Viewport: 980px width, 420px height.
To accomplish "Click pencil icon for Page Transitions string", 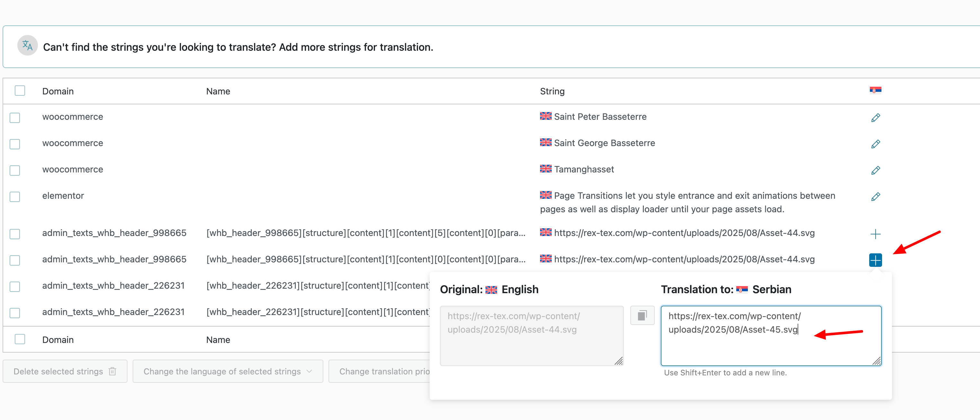I will (x=875, y=196).
